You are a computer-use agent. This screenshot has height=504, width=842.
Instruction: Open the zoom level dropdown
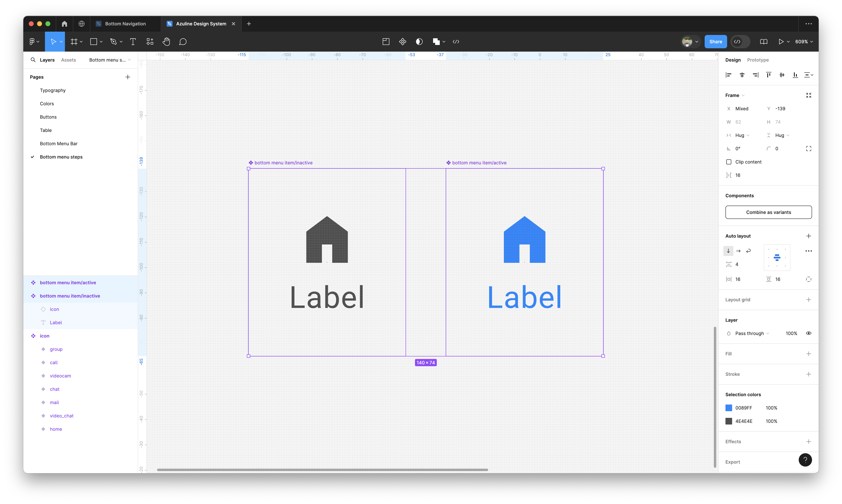[804, 41]
